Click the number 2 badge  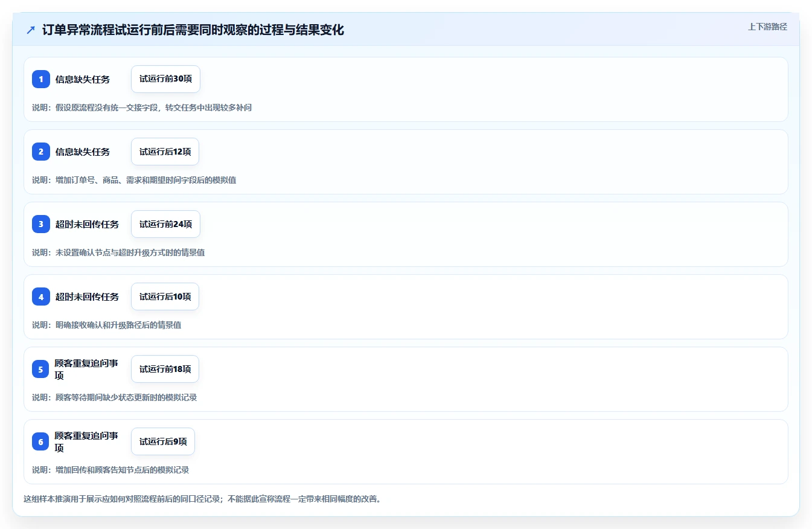click(x=41, y=152)
